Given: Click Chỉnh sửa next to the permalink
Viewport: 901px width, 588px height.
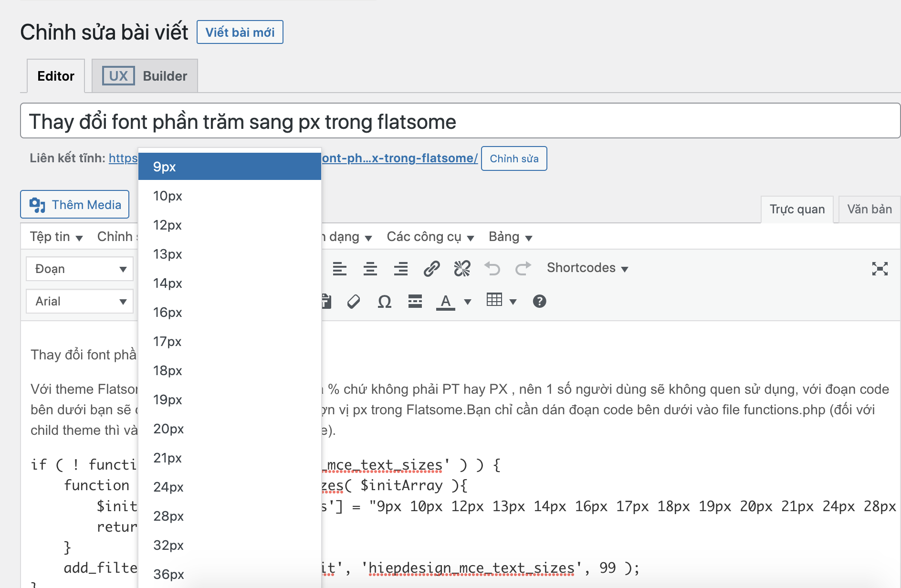Looking at the screenshot, I should click(x=514, y=158).
